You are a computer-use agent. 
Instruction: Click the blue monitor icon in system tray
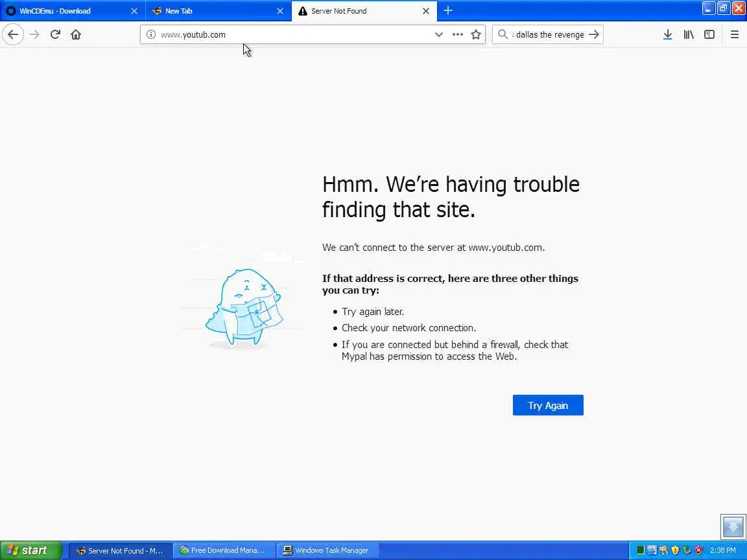(x=652, y=550)
